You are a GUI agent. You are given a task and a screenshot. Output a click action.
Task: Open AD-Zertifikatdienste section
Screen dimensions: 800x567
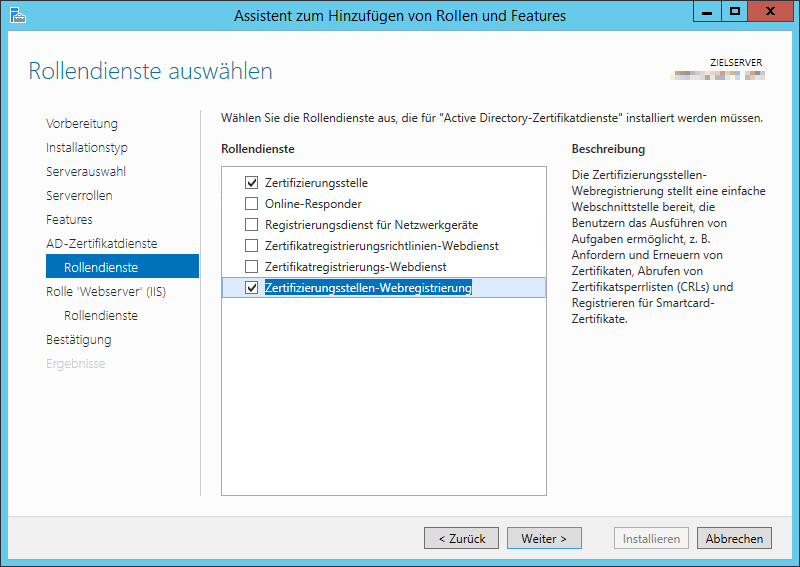pyautogui.click(x=101, y=244)
